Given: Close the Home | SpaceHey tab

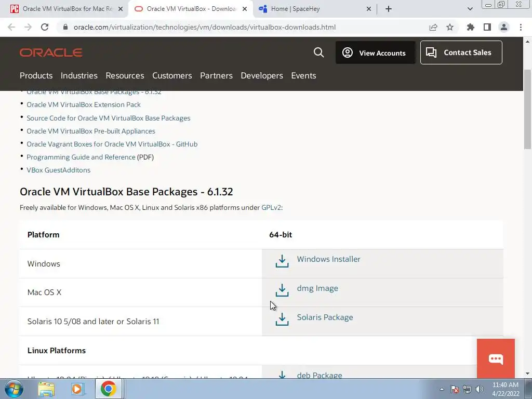Looking at the screenshot, I should [369, 9].
